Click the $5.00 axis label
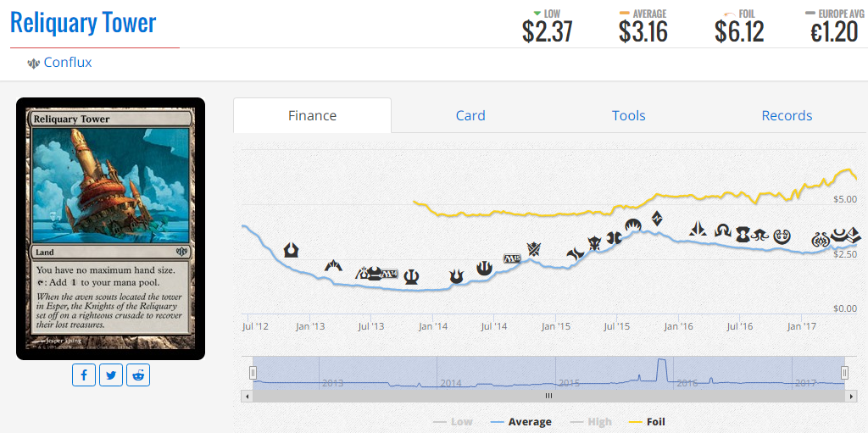868x433 pixels. [x=843, y=199]
